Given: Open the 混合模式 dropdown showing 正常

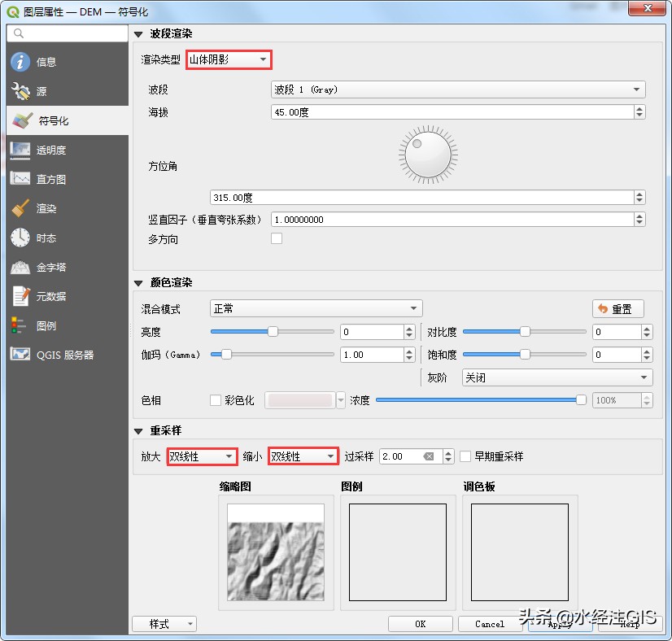Looking at the screenshot, I should [x=316, y=308].
